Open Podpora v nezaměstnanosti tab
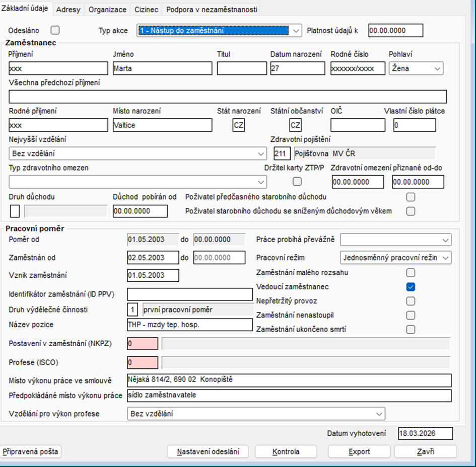The image size is (476, 467). pyautogui.click(x=212, y=10)
